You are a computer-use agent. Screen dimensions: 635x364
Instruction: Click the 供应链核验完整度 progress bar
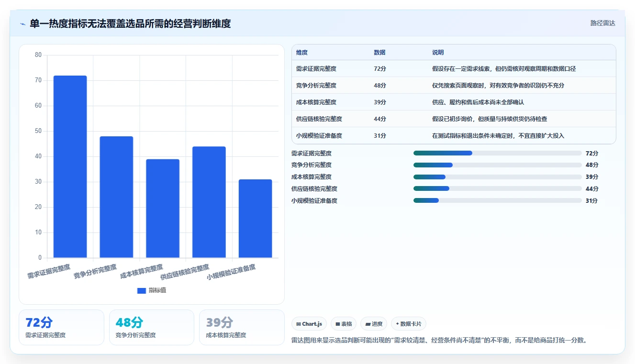pos(498,188)
